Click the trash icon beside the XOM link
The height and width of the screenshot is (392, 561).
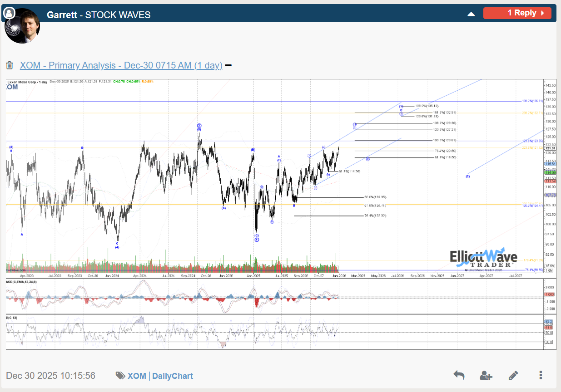tap(10, 65)
